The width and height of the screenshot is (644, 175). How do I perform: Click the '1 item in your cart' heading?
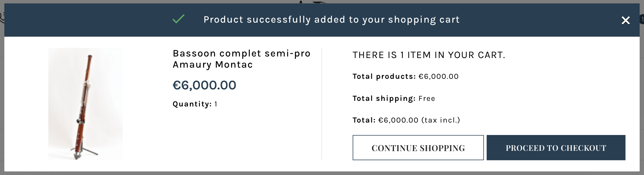[x=429, y=55]
